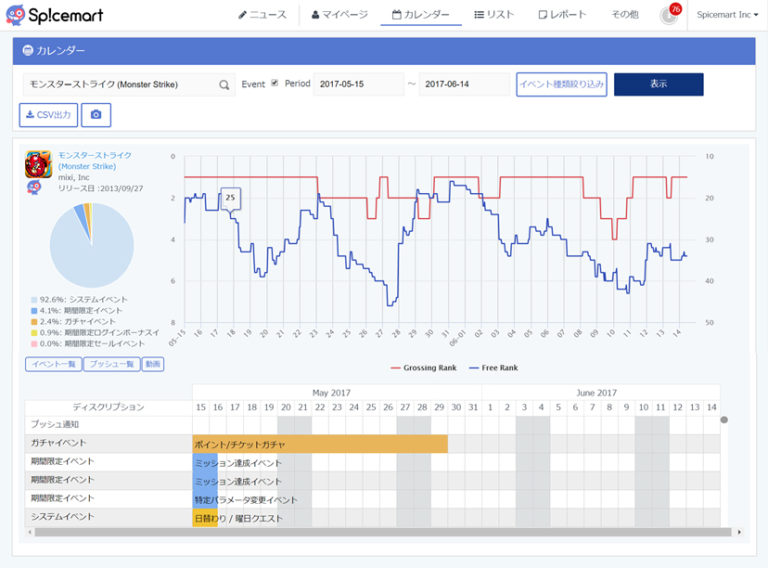Click the horizontal scrollbar below the event table
Screen dimensions: 768x568
[x=383, y=532]
